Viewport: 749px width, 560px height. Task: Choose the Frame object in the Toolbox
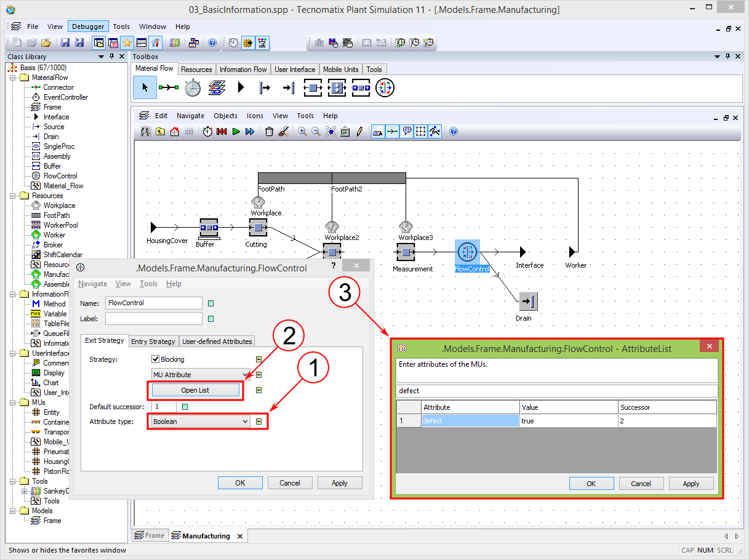(217, 88)
